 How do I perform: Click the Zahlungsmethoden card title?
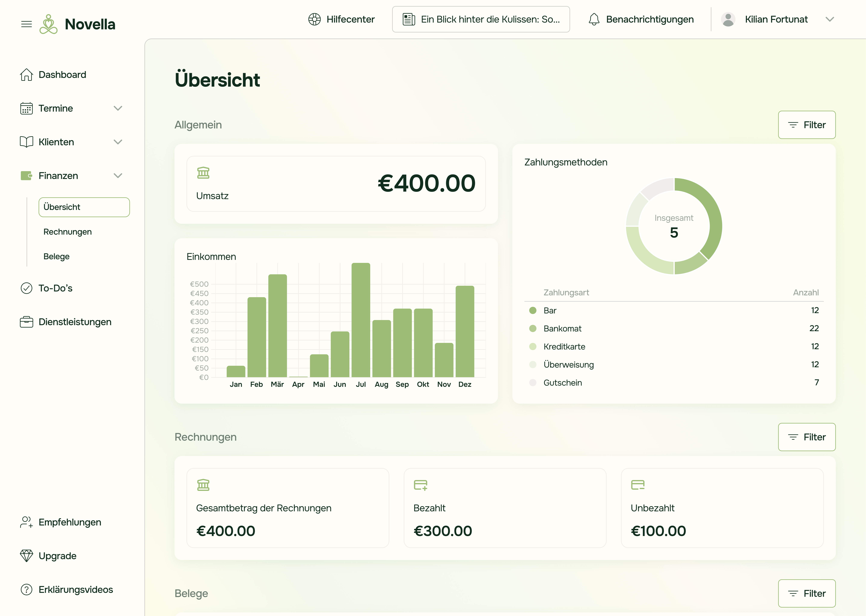point(566,162)
